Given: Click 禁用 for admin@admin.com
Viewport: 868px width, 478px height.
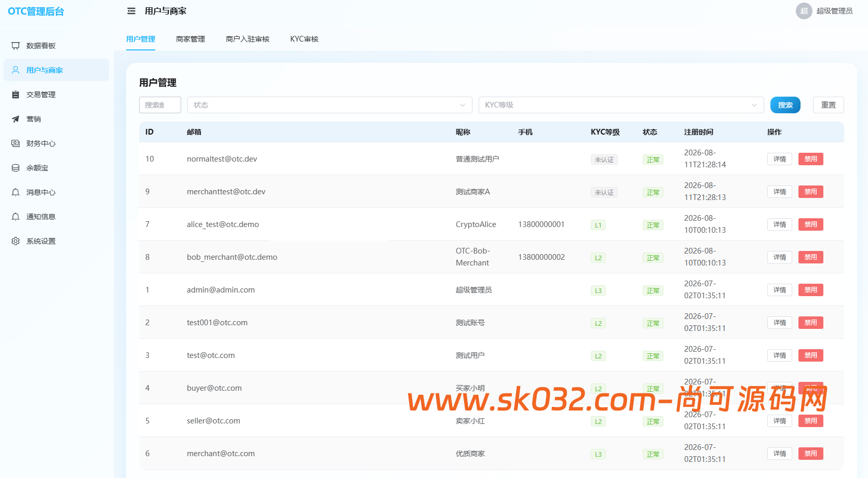Looking at the screenshot, I should (811, 290).
